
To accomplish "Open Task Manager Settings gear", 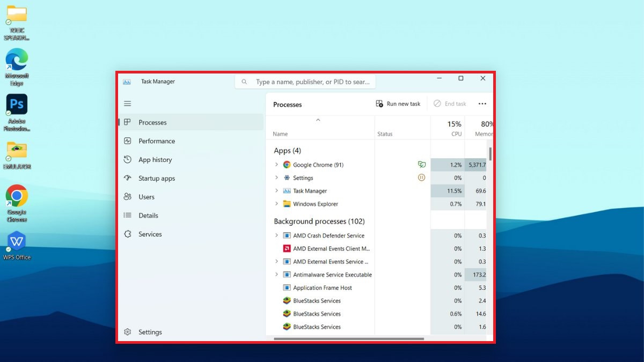I will [x=128, y=332].
